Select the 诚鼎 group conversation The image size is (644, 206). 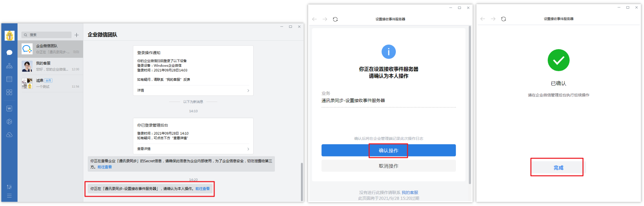tap(50, 83)
